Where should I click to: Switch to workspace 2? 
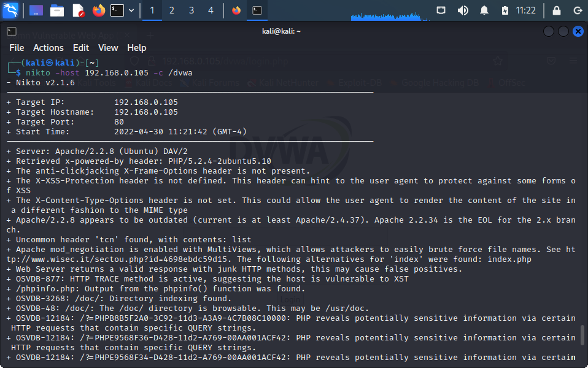tap(172, 10)
